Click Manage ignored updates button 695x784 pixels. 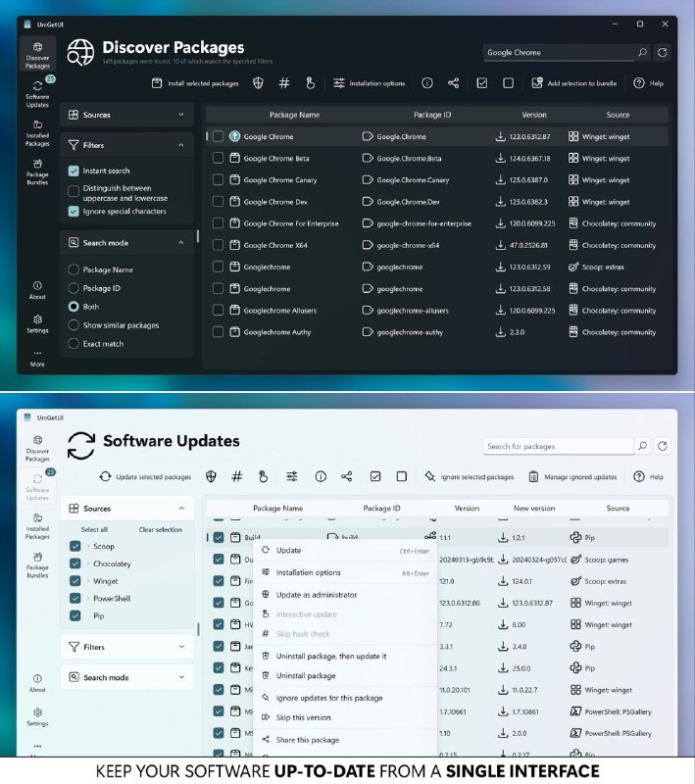tap(572, 476)
